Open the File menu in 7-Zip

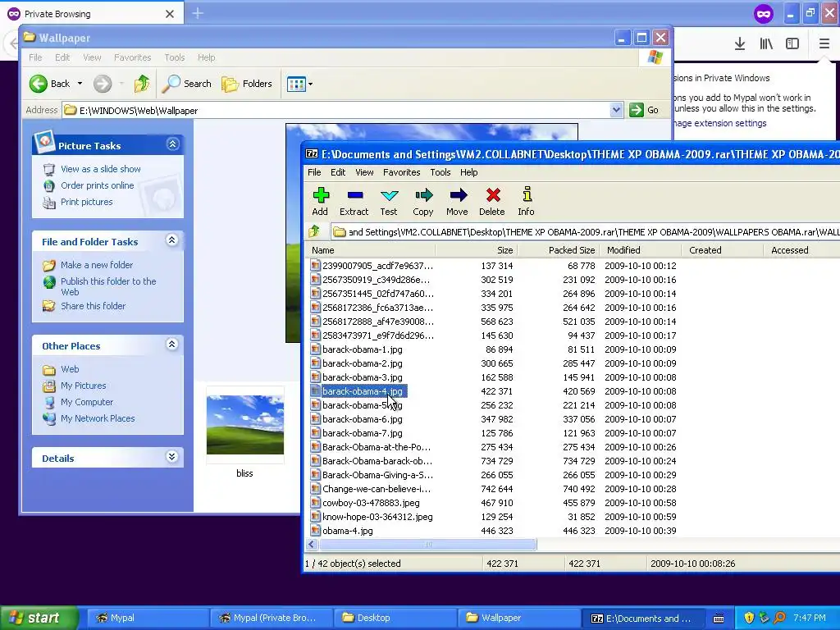tap(314, 172)
